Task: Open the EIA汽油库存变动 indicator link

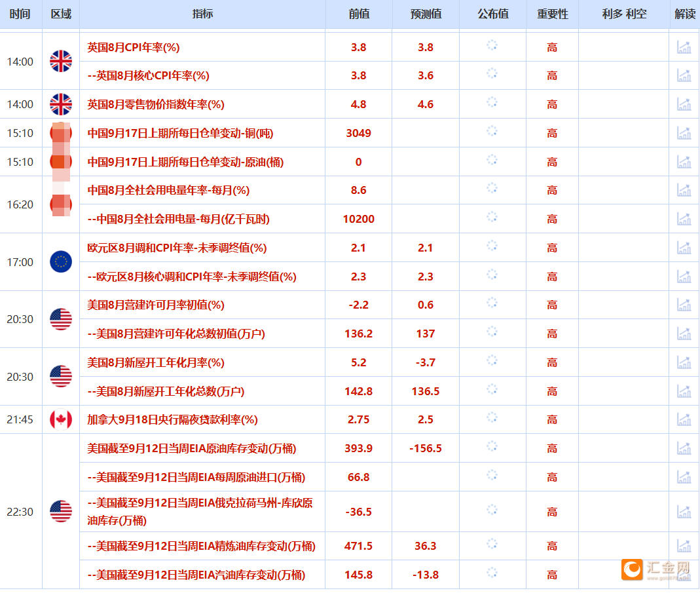Action: (x=195, y=575)
